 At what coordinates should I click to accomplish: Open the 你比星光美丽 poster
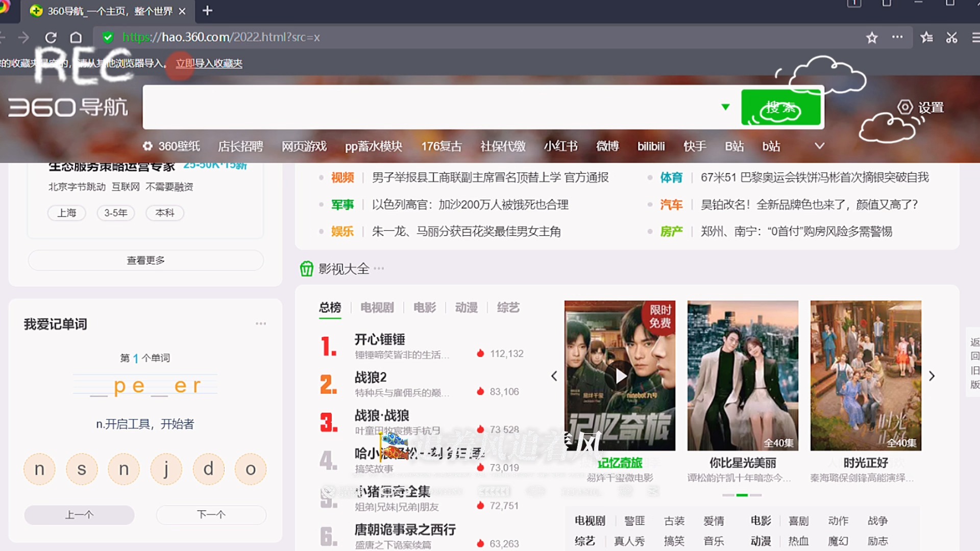743,375
